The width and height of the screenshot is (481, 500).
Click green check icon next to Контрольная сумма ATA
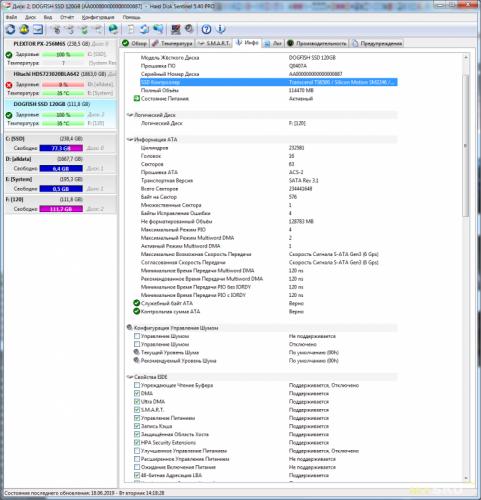tap(136, 311)
